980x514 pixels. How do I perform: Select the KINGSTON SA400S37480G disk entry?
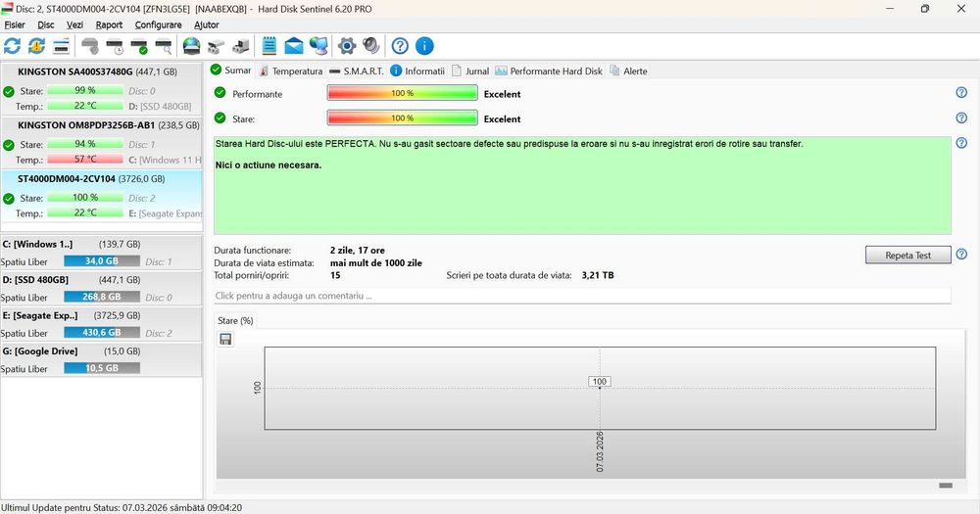tap(101, 89)
